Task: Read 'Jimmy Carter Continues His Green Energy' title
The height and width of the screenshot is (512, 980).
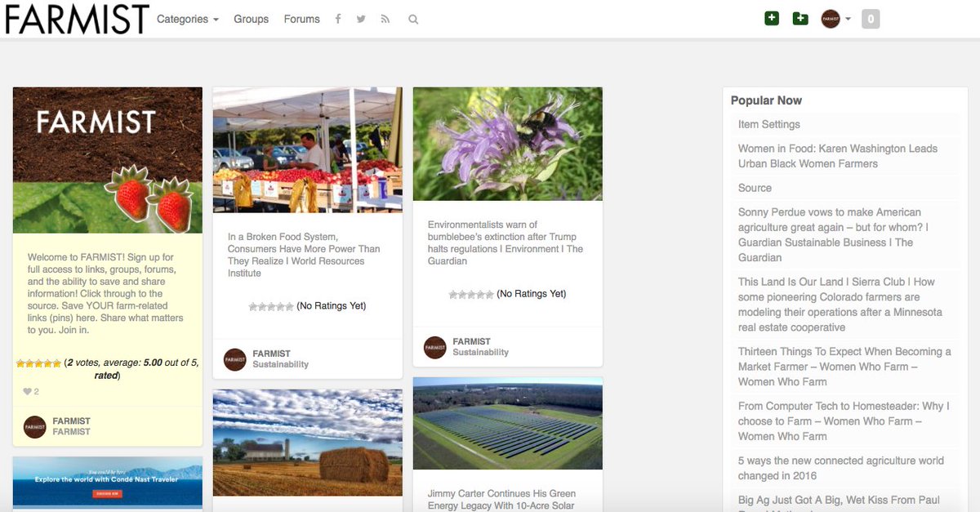Action: pos(501,500)
